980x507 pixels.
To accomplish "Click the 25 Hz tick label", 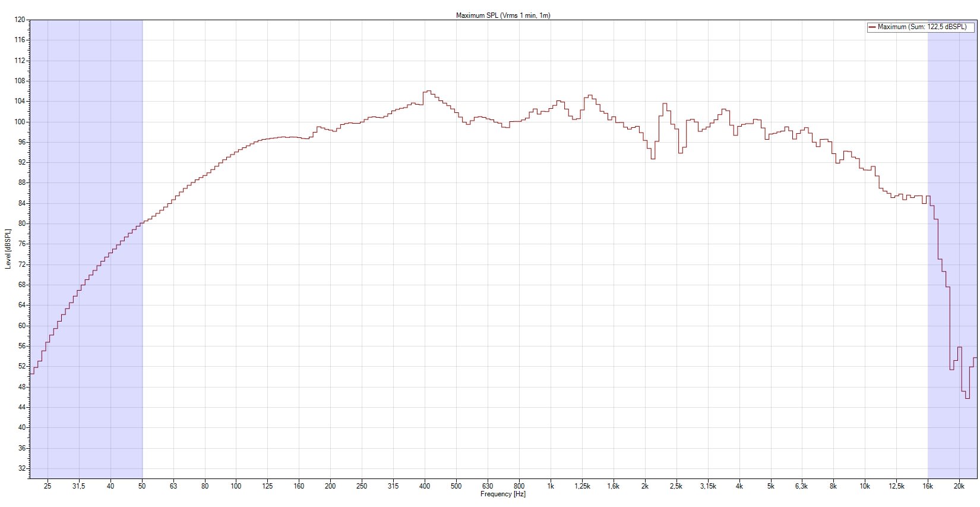I will coord(48,486).
